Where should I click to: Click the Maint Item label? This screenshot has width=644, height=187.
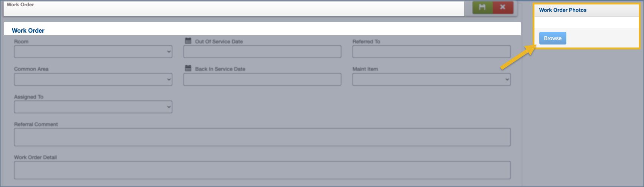click(x=365, y=69)
